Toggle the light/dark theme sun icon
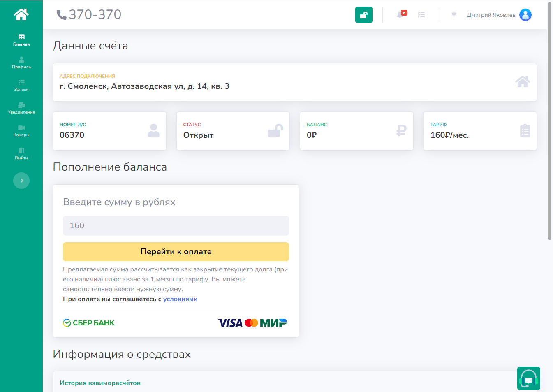 (x=454, y=14)
